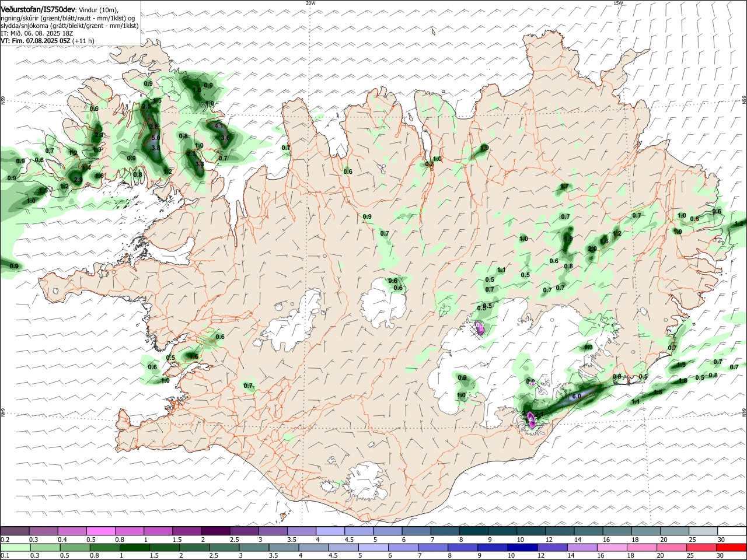Select the 'IT: Mið. 06. 08. 2025 18Z' line
Image resolution: width=747 pixels, height=560 pixels.
[37, 33]
